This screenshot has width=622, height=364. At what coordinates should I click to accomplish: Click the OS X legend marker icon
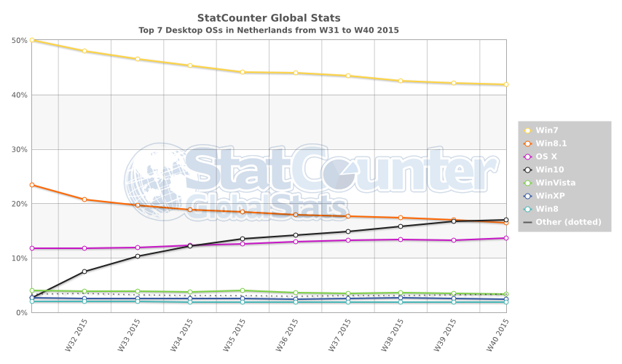point(529,157)
